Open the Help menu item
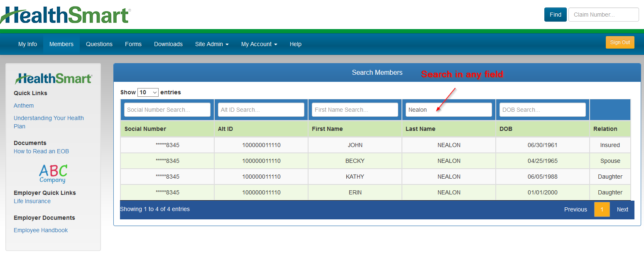The width and height of the screenshot is (644, 253). pyautogui.click(x=296, y=44)
